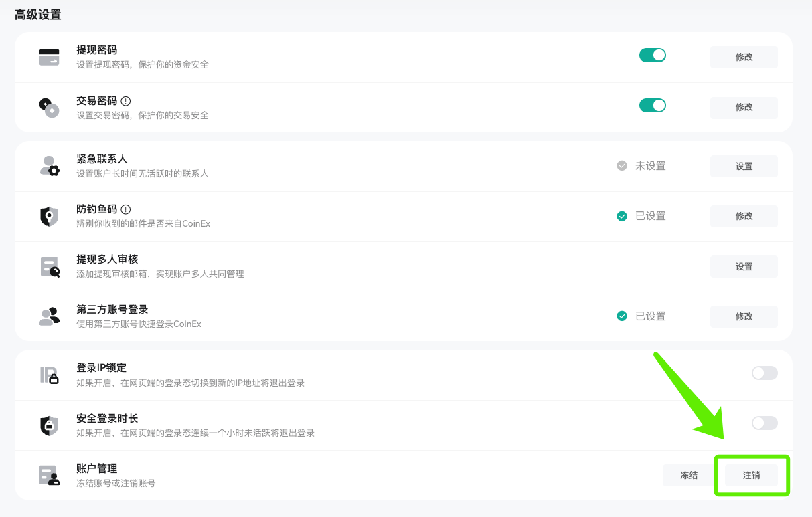Click the 紧急联系人 contact-gear icon

(x=50, y=165)
